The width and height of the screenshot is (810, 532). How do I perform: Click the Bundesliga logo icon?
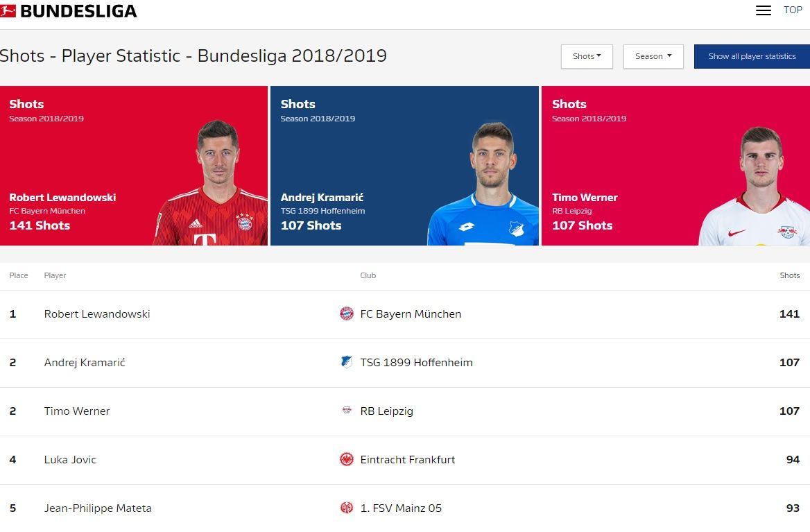click(x=9, y=10)
